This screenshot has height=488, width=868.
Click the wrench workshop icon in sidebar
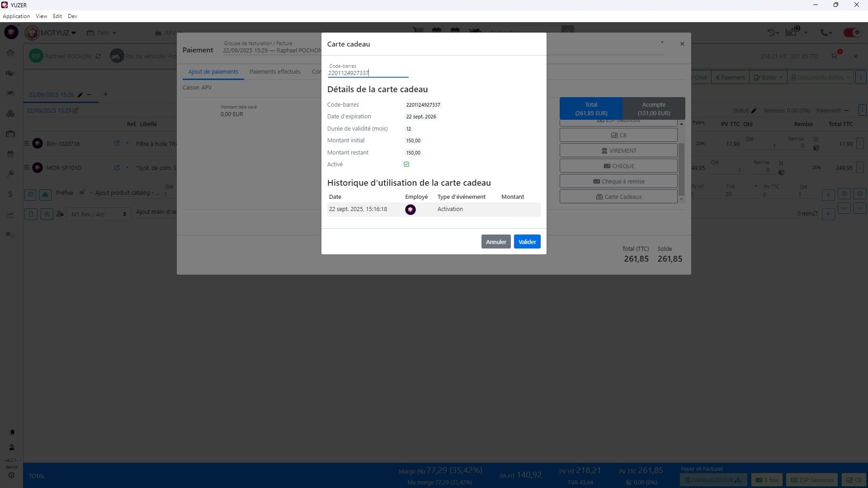point(10,174)
